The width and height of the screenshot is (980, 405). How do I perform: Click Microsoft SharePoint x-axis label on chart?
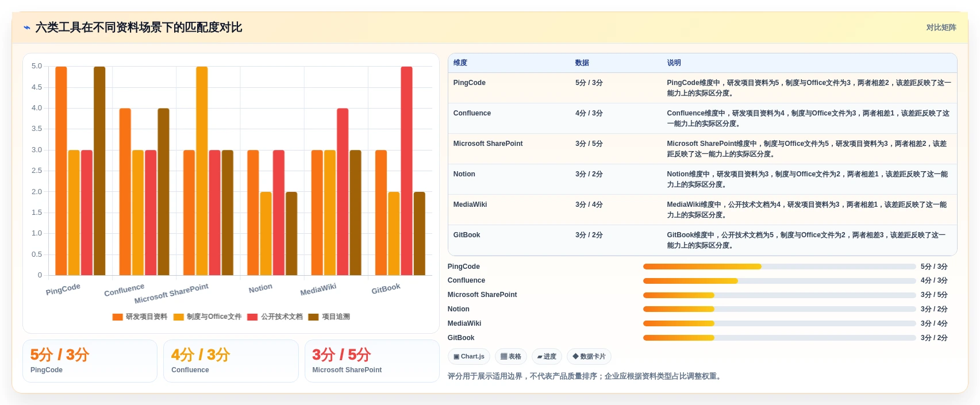[x=171, y=294]
